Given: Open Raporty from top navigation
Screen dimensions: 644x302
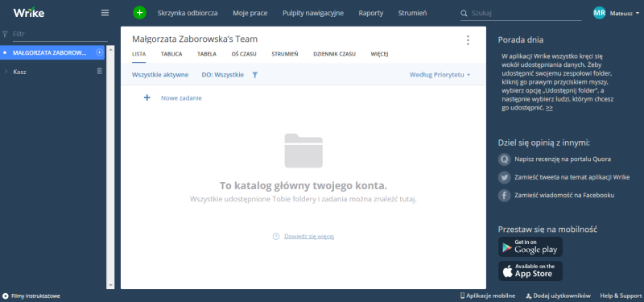Looking at the screenshot, I should pyautogui.click(x=371, y=13).
